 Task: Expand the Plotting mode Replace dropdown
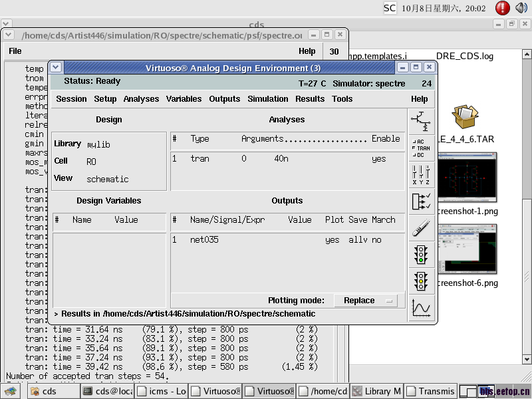pyautogui.click(x=365, y=301)
